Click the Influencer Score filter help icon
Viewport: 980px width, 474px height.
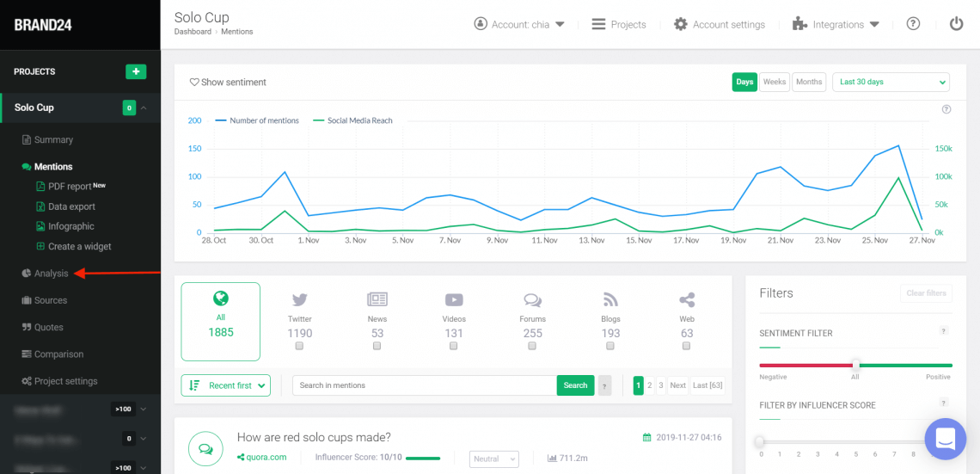[x=944, y=403]
